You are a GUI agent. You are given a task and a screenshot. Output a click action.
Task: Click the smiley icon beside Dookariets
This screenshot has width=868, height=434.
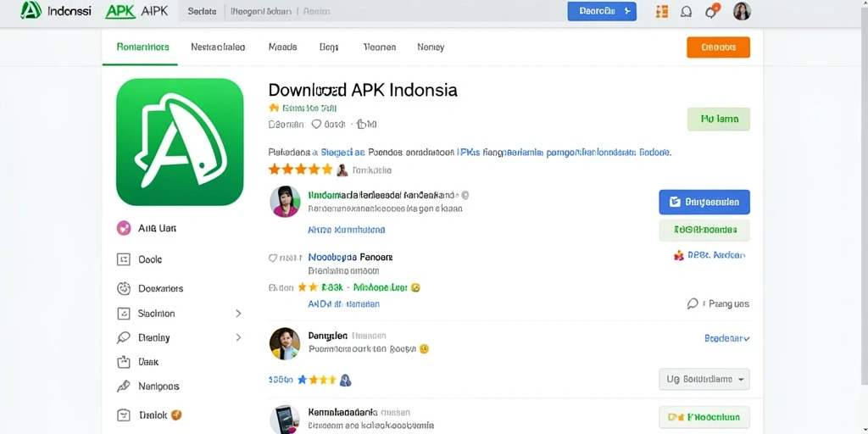pyautogui.click(x=124, y=288)
